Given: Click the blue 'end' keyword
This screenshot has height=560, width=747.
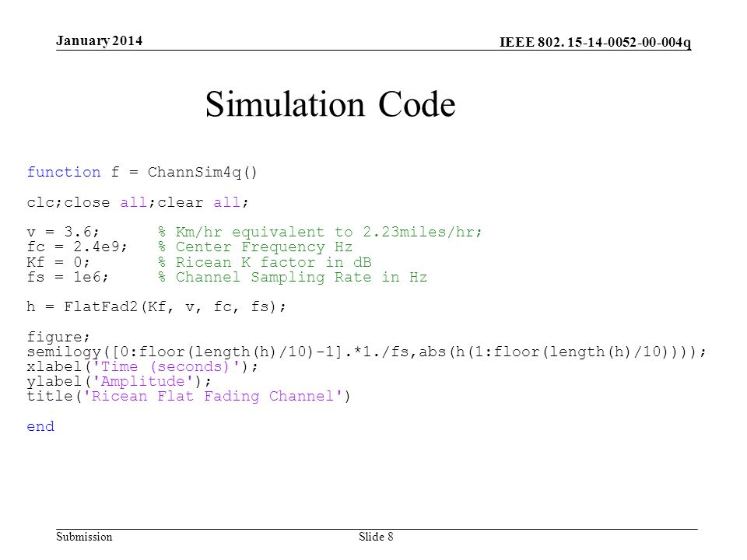Looking at the screenshot, I should 40,426.
